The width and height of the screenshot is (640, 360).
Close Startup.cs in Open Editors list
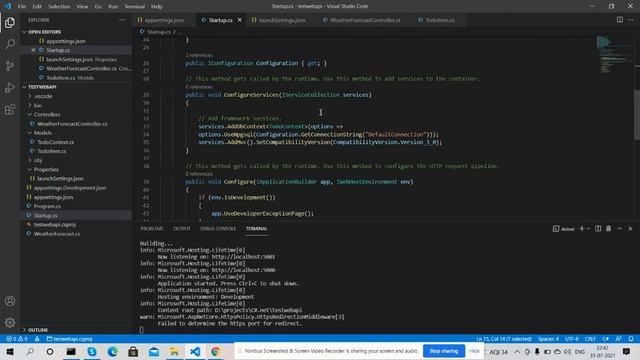pyautogui.click(x=33, y=50)
